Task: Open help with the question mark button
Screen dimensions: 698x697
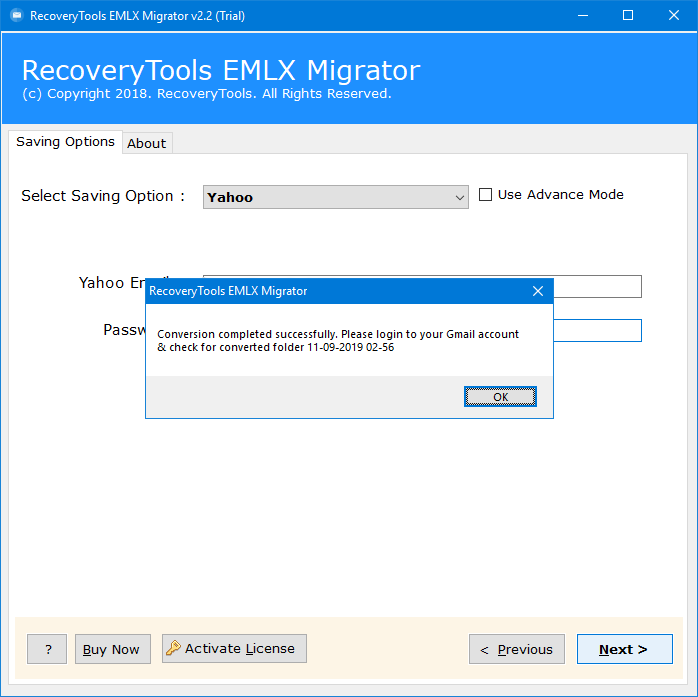Action: tap(47, 649)
